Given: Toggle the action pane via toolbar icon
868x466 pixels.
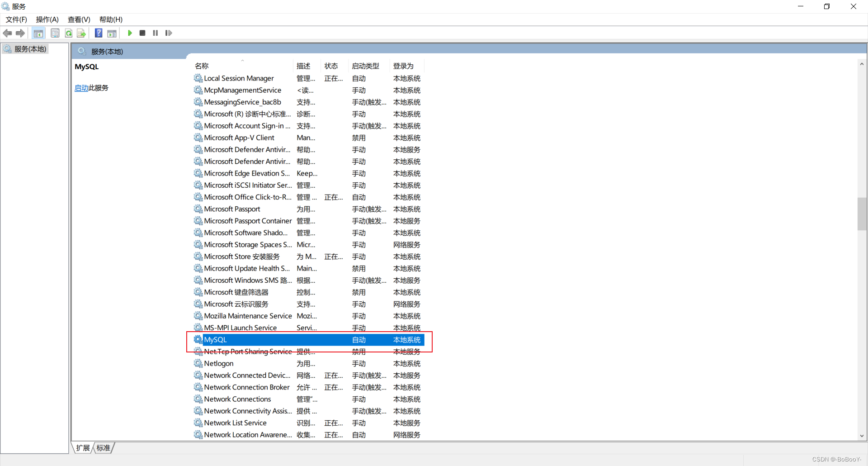Looking at the screenshot, I should tap(112, 33).
